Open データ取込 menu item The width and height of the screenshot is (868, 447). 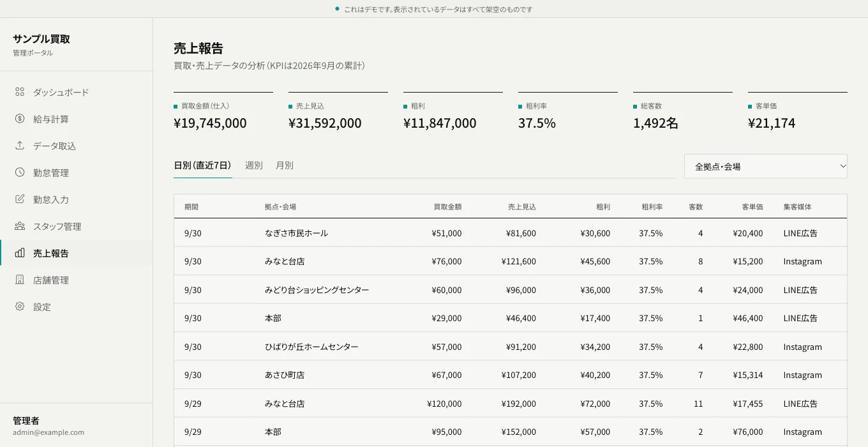77,146
